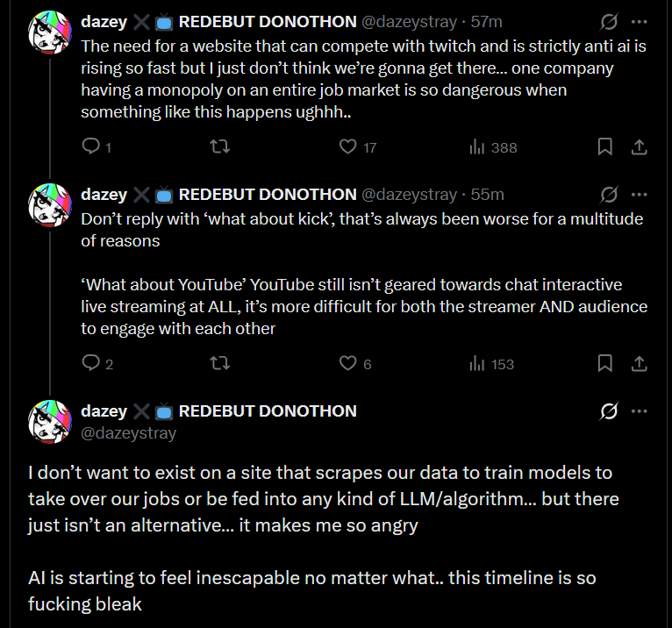
Task: Open more options menu on 57m tweet
Action: point(639,21)
